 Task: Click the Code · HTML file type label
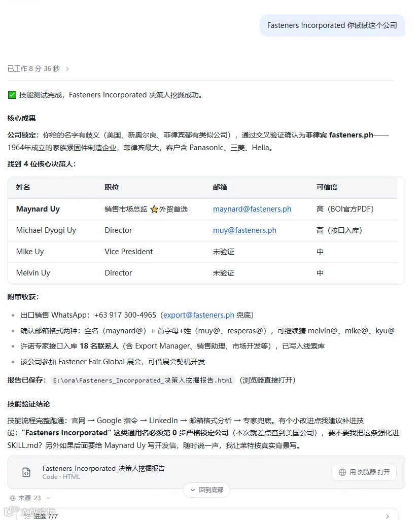(x=61, y=477)
